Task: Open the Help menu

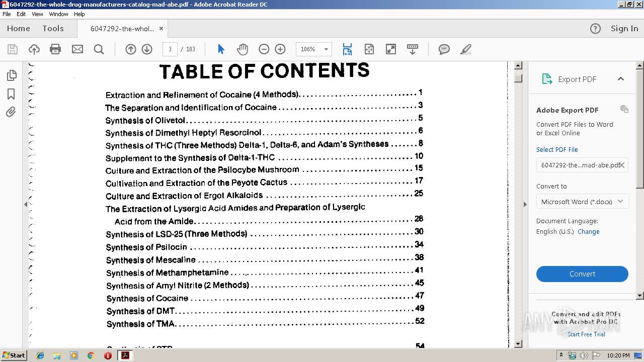Action: [x=79, y=14]
